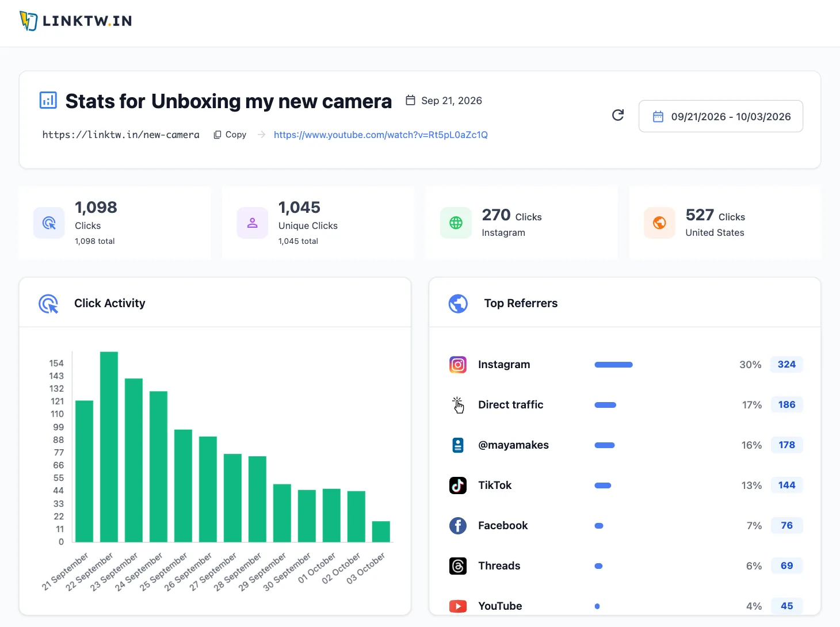The width and height of the screenshot is (840, 627).
Task: Click the Unique Clicks user icon
Action: (253, 223)
